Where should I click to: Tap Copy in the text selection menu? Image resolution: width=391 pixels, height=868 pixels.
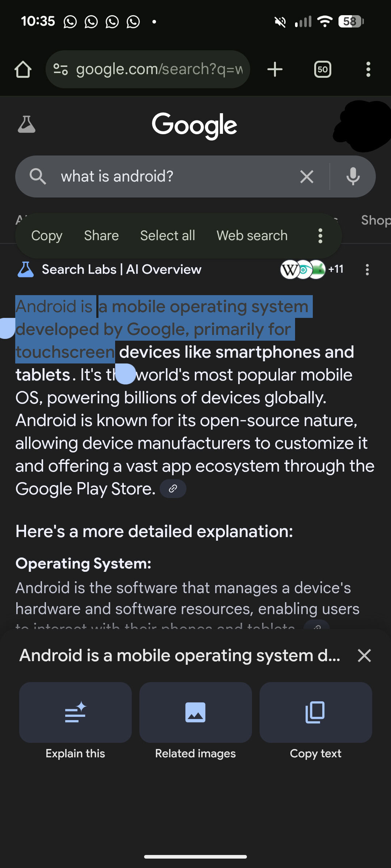point(47,235)
